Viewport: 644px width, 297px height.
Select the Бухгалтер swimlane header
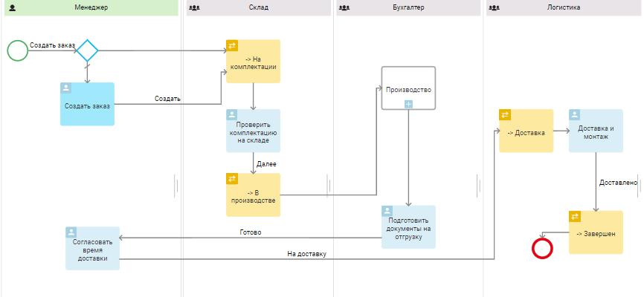pos(408,7)
